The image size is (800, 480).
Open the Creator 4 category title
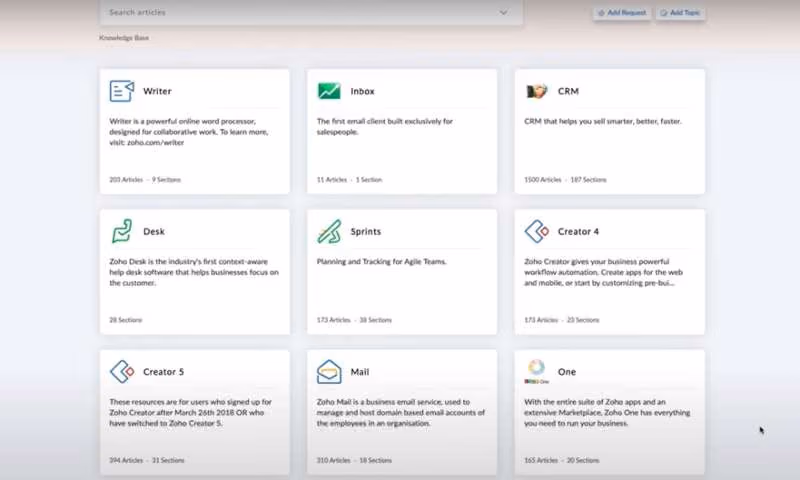(x=578, y=232)
